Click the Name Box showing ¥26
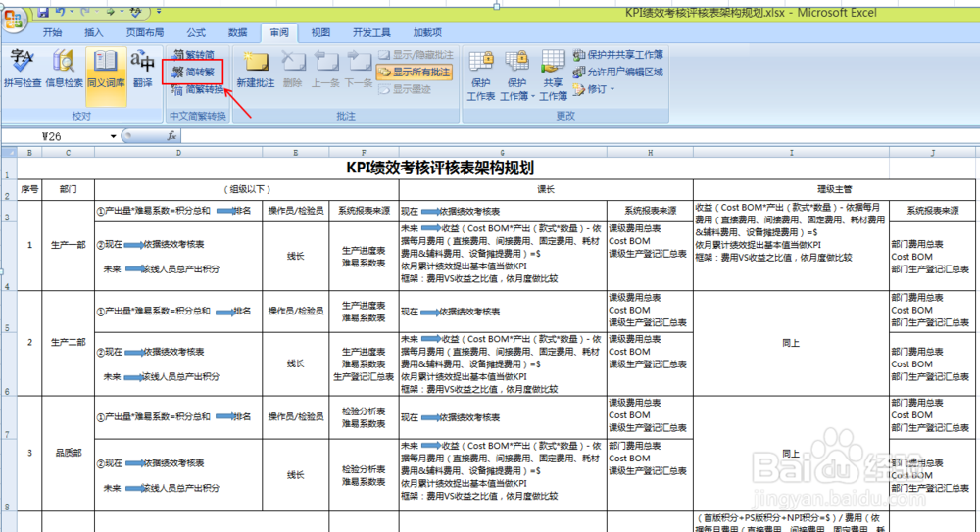Image resolution: width=980 pixels, height=532 pixels. click(55, 135)
